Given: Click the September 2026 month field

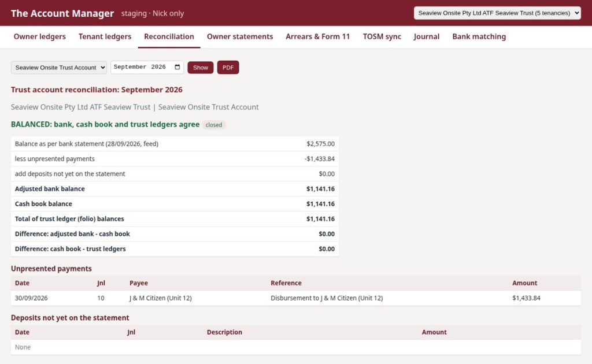Looking at the screenshot, I should tap(147, 67).
